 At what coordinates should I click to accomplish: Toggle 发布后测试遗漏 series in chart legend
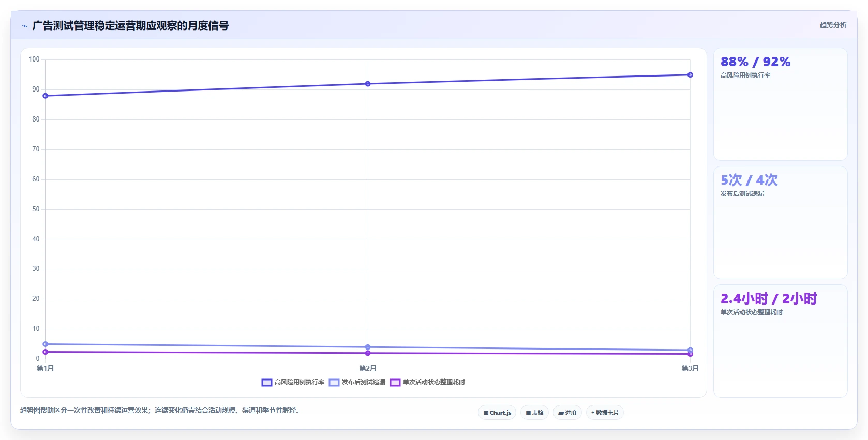point(357,382)
